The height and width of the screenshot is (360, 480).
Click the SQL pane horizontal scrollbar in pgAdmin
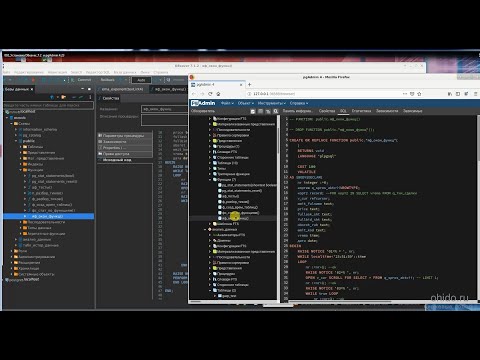[340, 302]
